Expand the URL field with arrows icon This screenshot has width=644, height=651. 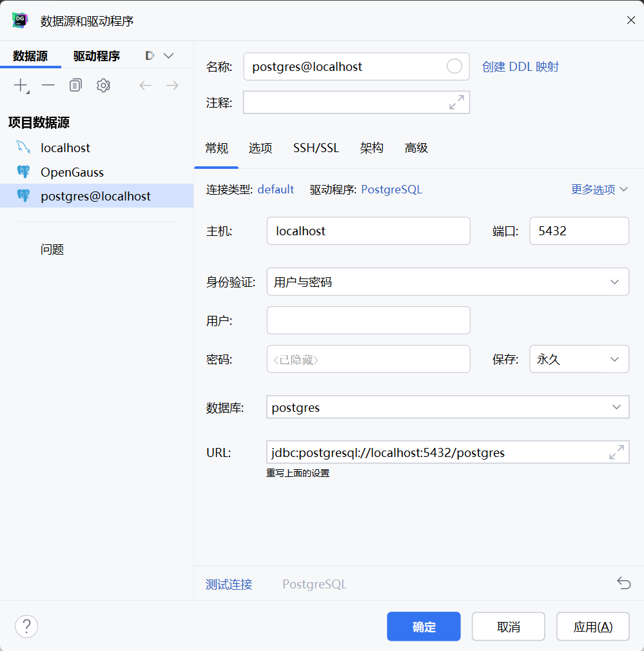pos(616,452)
